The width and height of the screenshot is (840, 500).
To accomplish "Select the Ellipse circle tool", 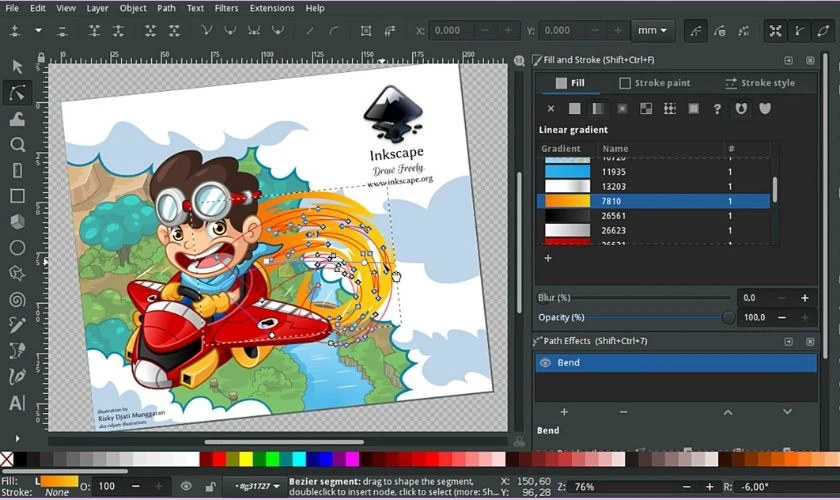I will click(17, 248).
